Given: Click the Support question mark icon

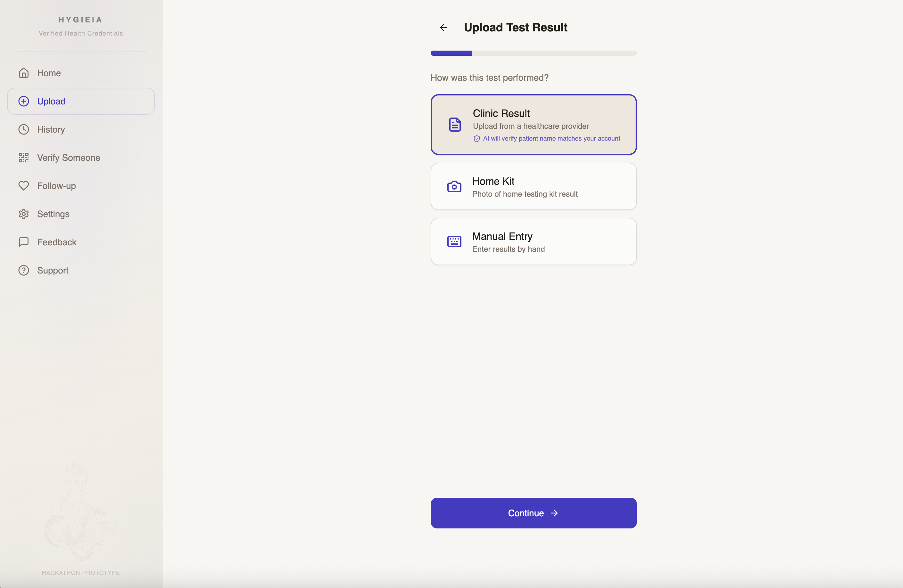Looking at the screenshot, I should (x=23, y=271).
